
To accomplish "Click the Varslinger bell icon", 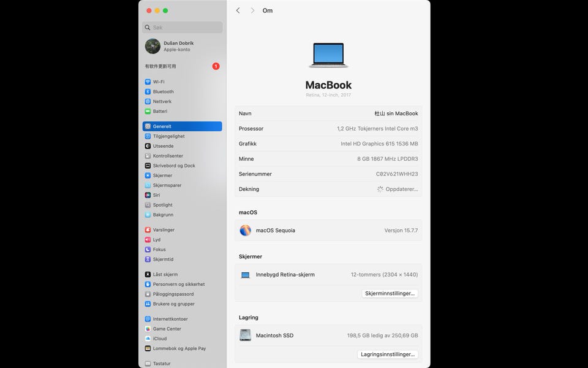I will [x=148, y=230].
